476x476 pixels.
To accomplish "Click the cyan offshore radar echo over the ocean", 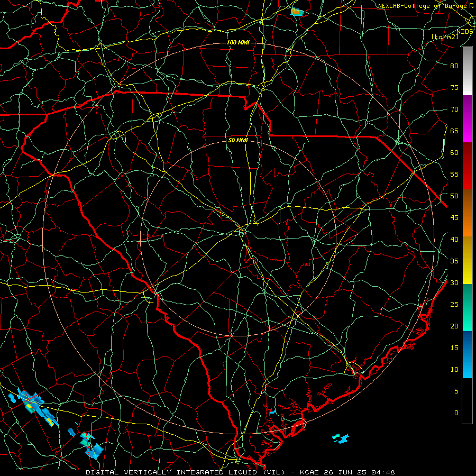I will (x=341, y=438).
